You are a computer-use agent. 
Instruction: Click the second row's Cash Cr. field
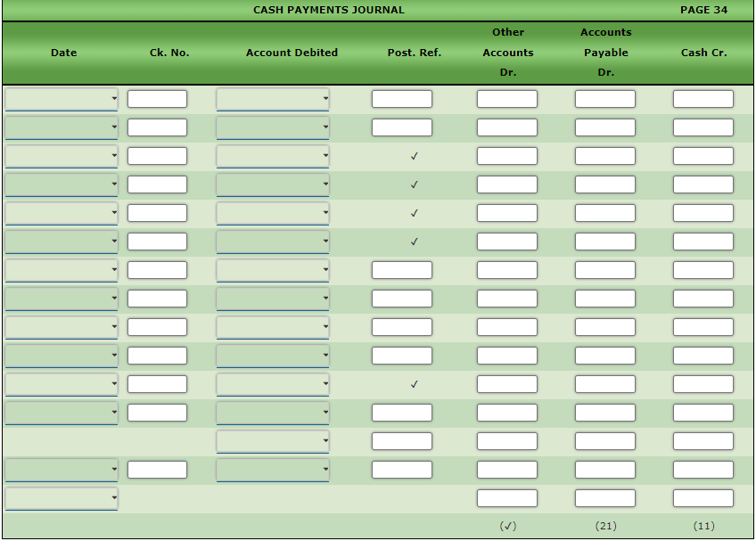coord(703,127)
